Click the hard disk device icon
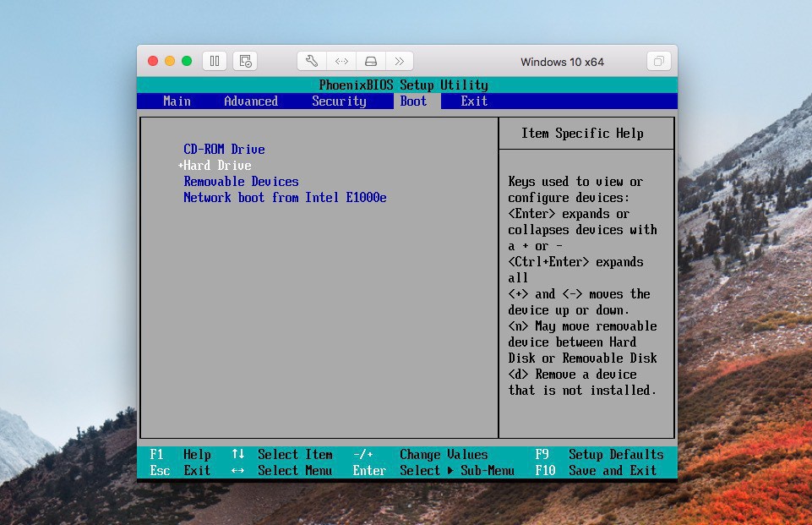This screenshot has width=812, height=525. point(370,61)
